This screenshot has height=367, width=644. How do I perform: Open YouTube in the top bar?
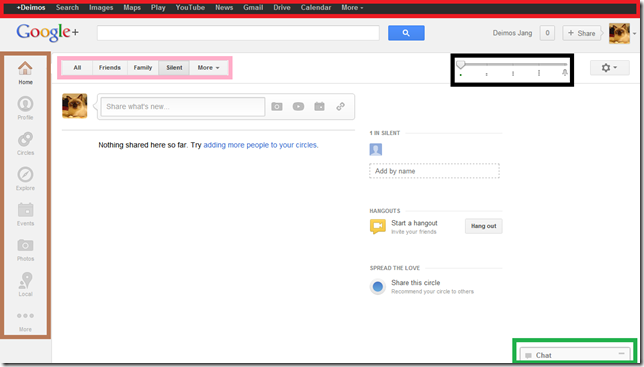coord(190,7)
